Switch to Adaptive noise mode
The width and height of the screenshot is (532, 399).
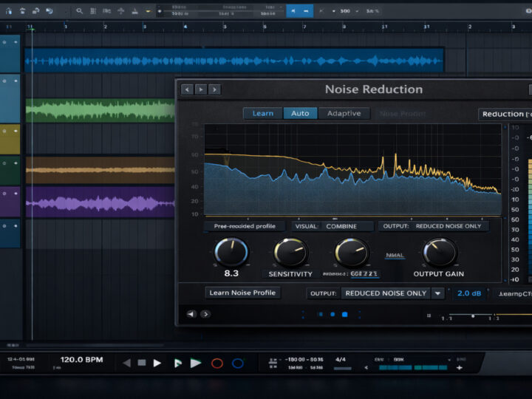pos(344,113)
